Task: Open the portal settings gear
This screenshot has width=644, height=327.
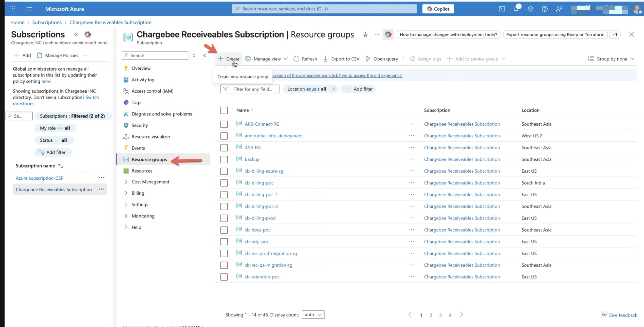Action: (x=530, y=9)
